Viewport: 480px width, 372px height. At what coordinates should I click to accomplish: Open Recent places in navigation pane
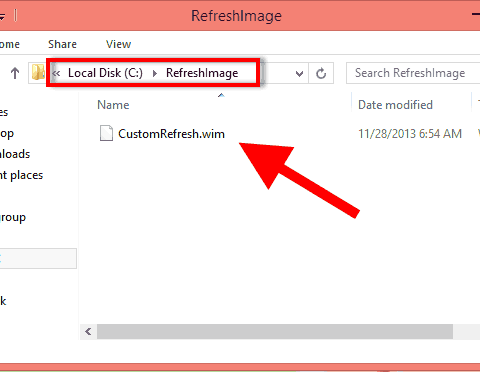21,175
